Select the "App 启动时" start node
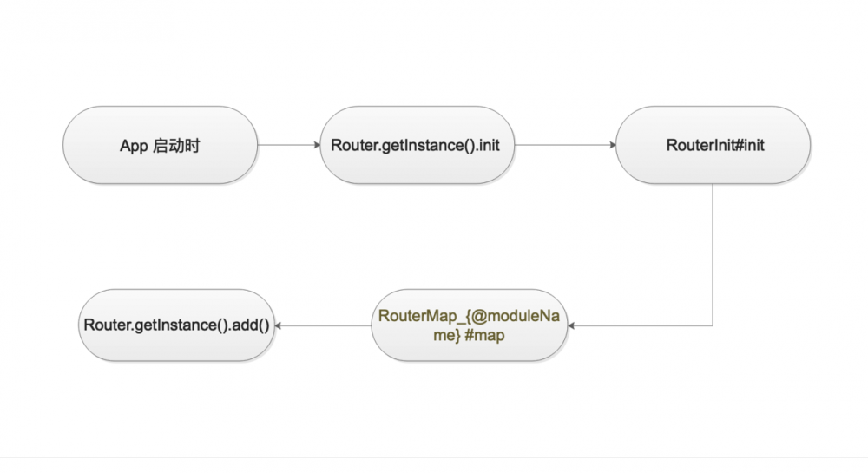The width and height of the screenshot is (868, 473). (x=160, y=145)
